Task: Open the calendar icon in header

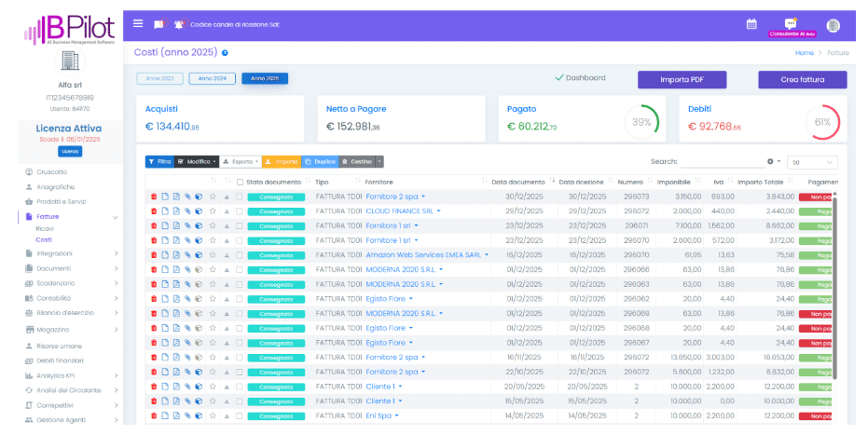Action: 751,24
